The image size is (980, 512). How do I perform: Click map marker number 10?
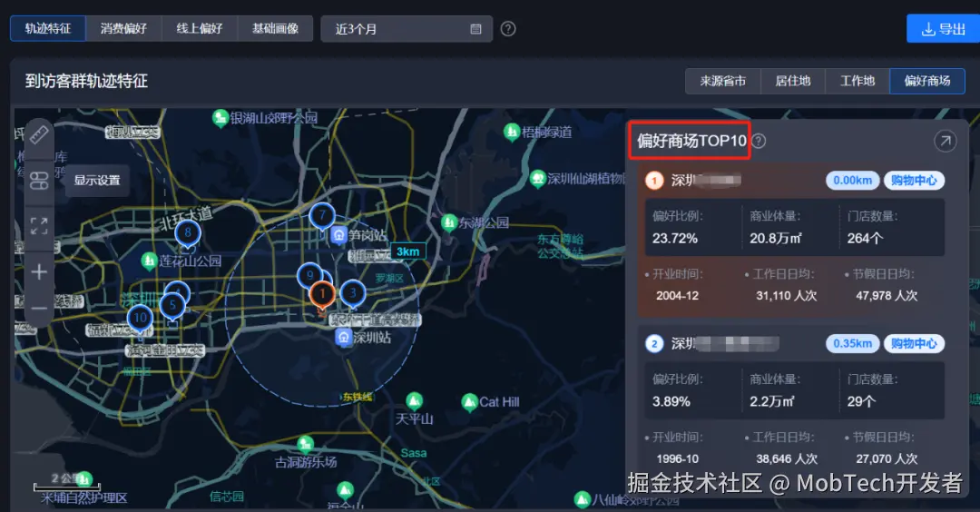[140, 319]
